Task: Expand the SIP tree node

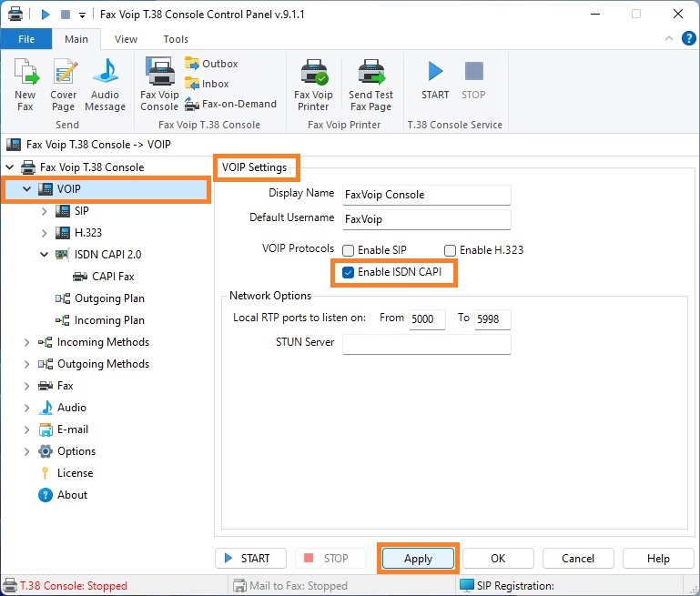Action: pyautogui.click(x=44, y=211)
